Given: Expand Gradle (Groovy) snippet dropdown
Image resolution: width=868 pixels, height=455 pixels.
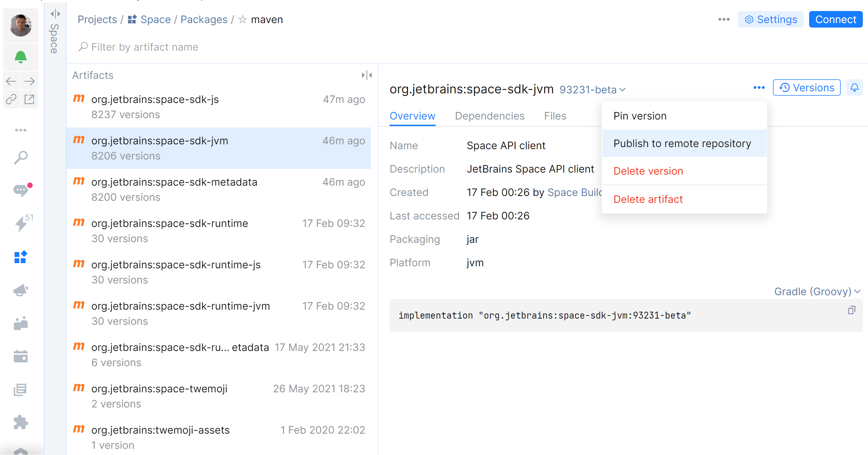Looking at the screenshot, I should click(817, 291).
